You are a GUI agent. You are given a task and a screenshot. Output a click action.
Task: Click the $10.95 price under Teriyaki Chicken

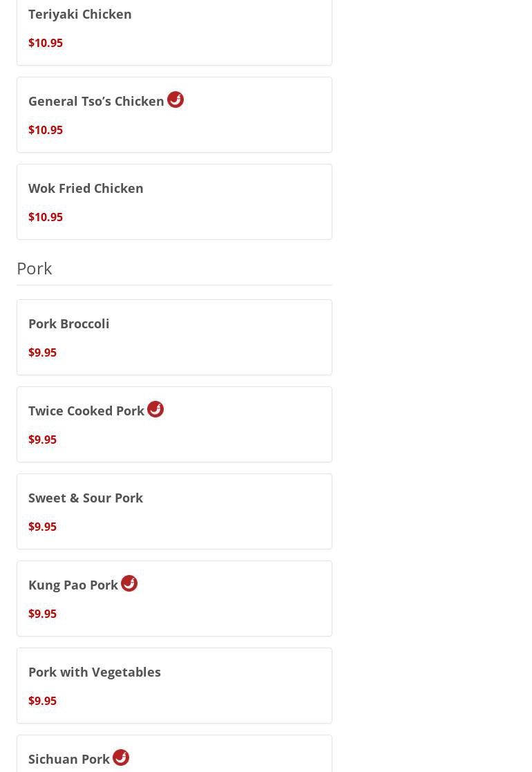(46, 43)
